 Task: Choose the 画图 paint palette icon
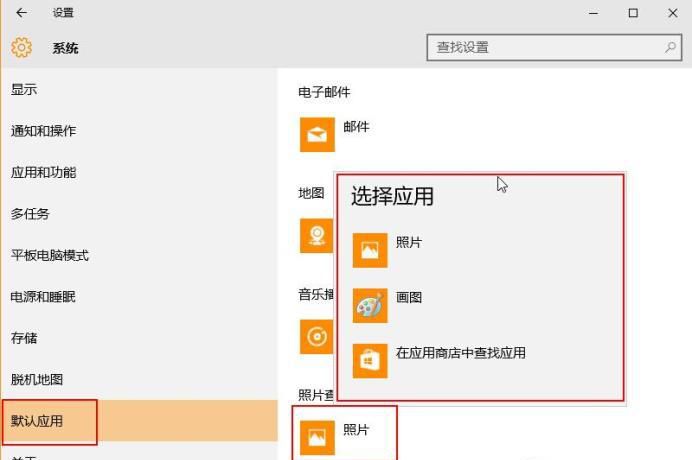click(x=370, y=305)
